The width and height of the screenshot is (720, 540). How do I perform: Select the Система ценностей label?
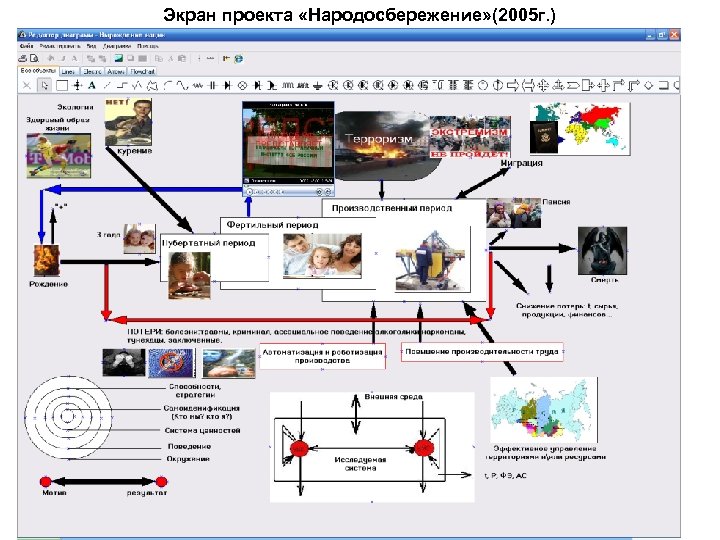(x=202, y=431)
